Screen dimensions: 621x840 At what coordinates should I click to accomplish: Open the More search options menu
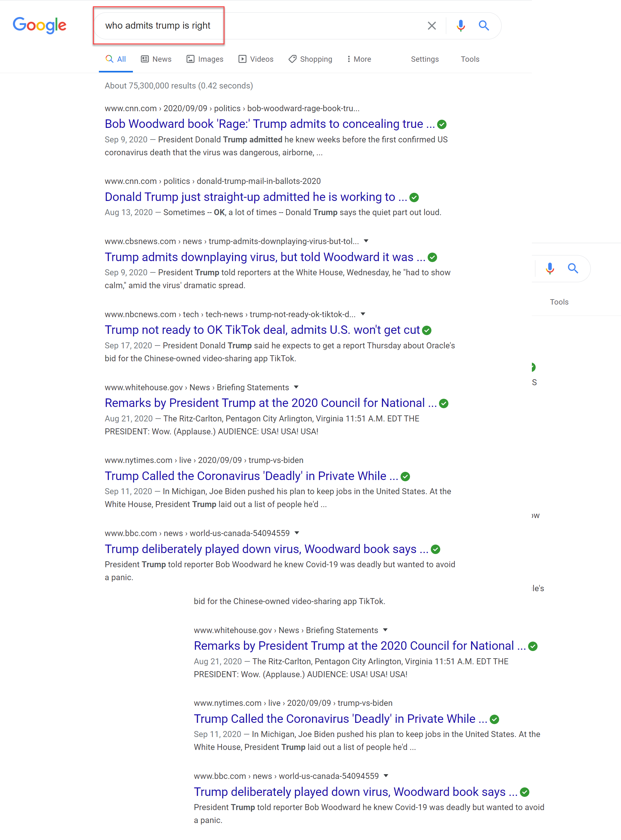pos(359,59)
